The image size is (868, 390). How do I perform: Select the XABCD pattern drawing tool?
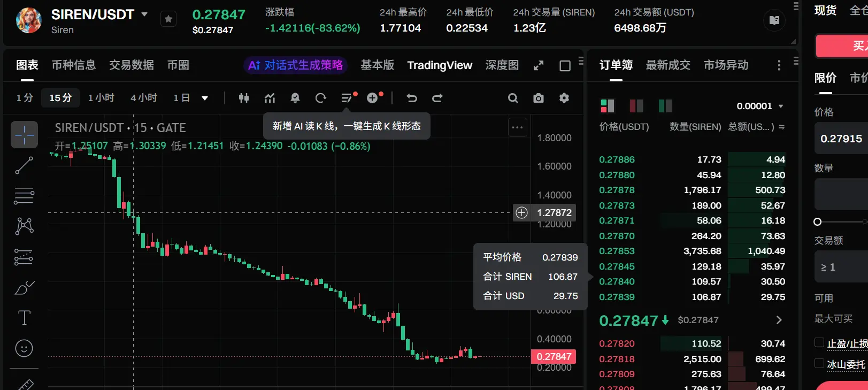[24, 226]
